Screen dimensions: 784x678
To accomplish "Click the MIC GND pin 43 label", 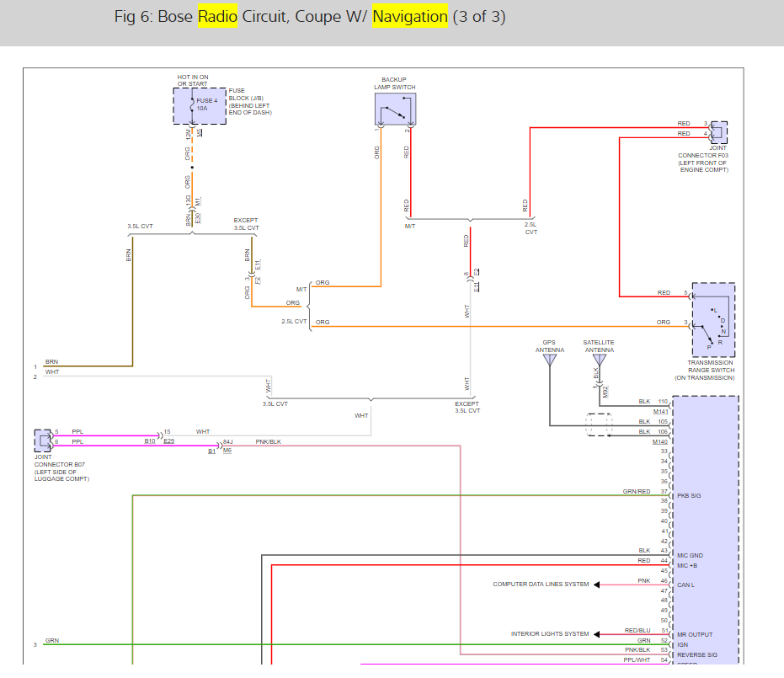I will tap(690, 555).
